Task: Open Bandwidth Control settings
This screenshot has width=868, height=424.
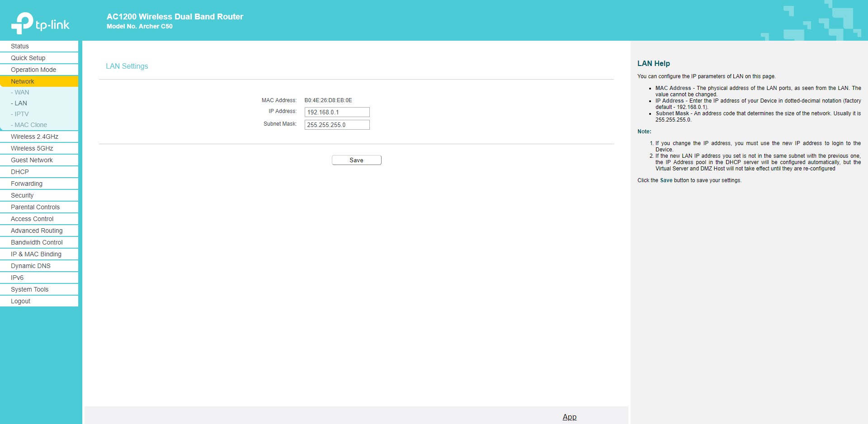Action: pyautogui.click(x=37, y=242)
